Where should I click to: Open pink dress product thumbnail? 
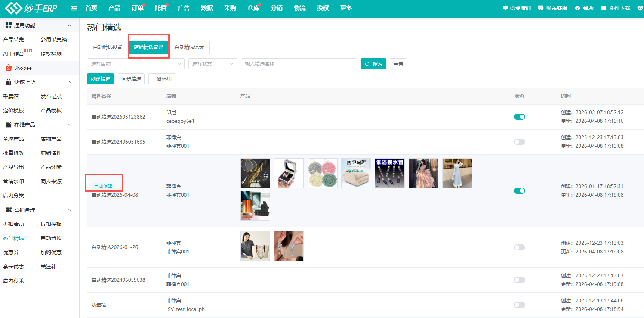(x=423, y=173)
